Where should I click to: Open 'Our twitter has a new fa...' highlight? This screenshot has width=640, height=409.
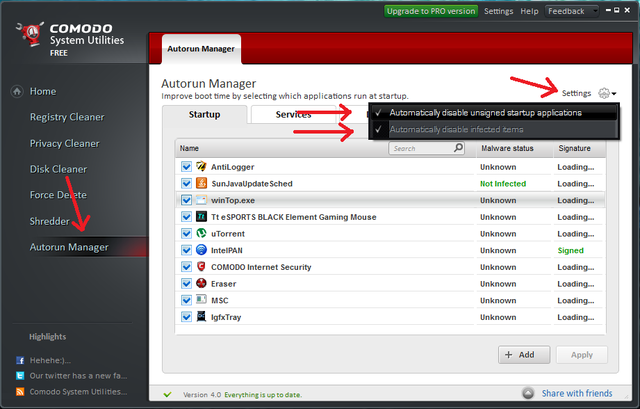click(78, 376)
